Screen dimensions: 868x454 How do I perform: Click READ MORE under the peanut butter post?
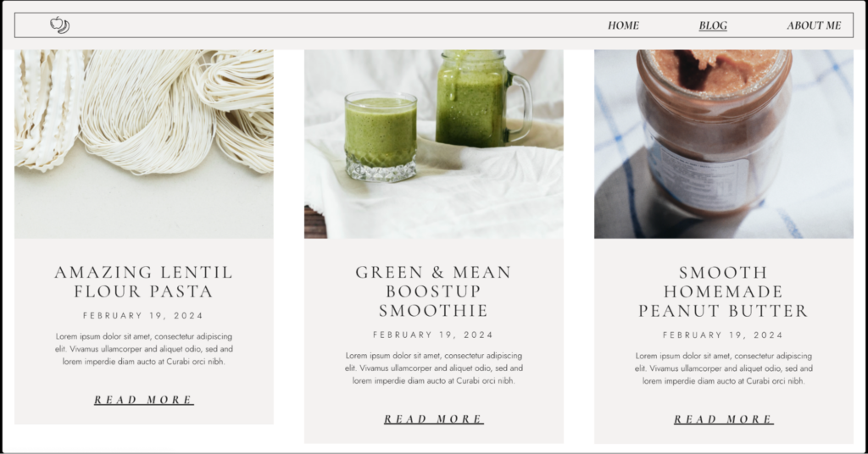point(724,419)
